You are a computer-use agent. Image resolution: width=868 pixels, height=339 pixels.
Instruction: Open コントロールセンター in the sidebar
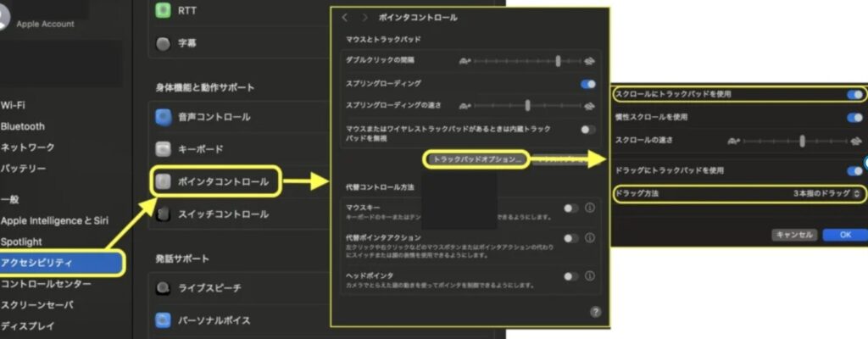(46, 284)
